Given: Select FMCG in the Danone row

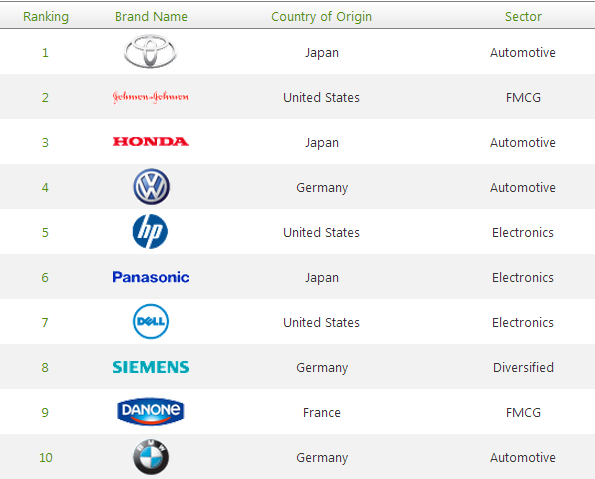Looking at the screenshot, I should 523,412.
